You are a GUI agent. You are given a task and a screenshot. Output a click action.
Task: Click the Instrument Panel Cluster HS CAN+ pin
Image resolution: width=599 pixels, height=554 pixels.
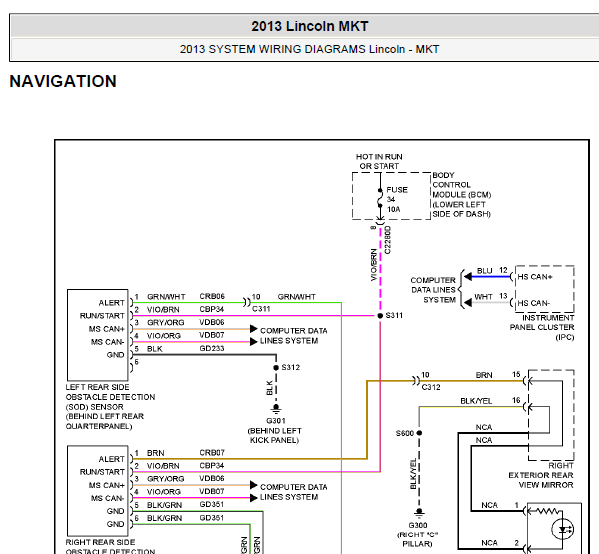pyautogui.click(x=534, y=277)
